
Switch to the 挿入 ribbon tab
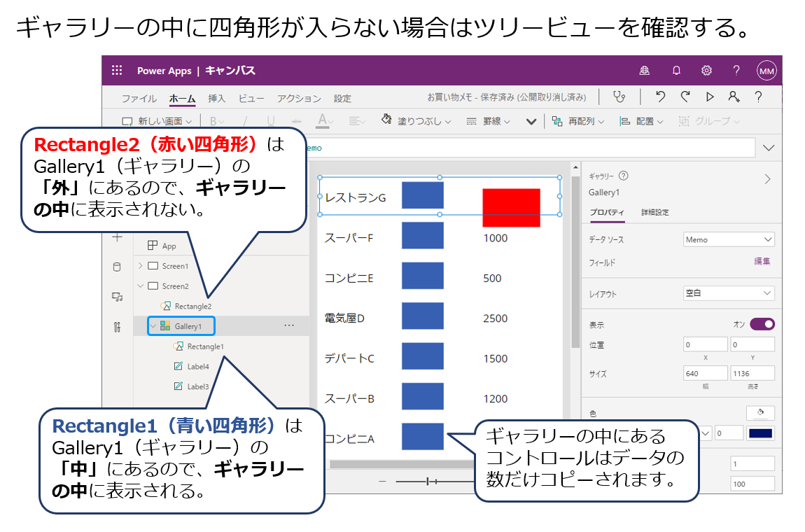(x=217, y=99)
